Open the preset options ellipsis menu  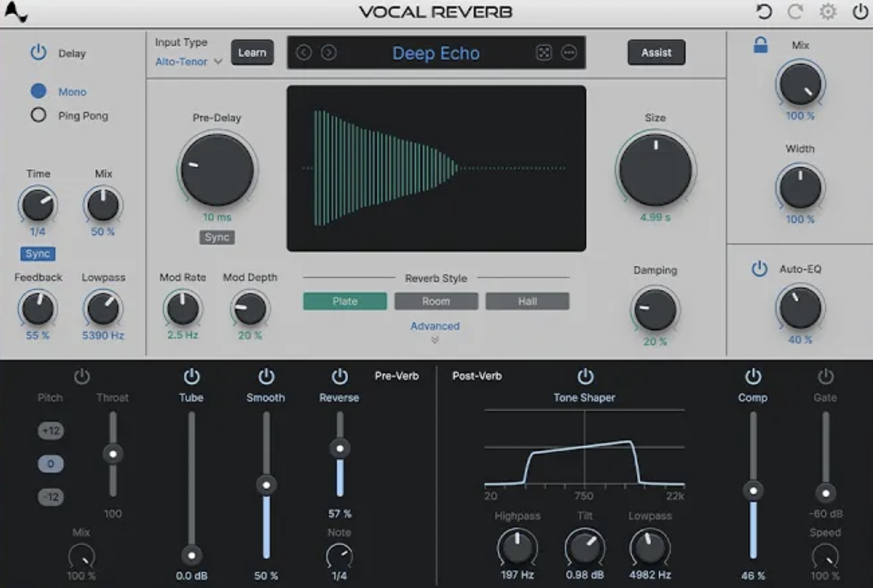pos(569,52)
